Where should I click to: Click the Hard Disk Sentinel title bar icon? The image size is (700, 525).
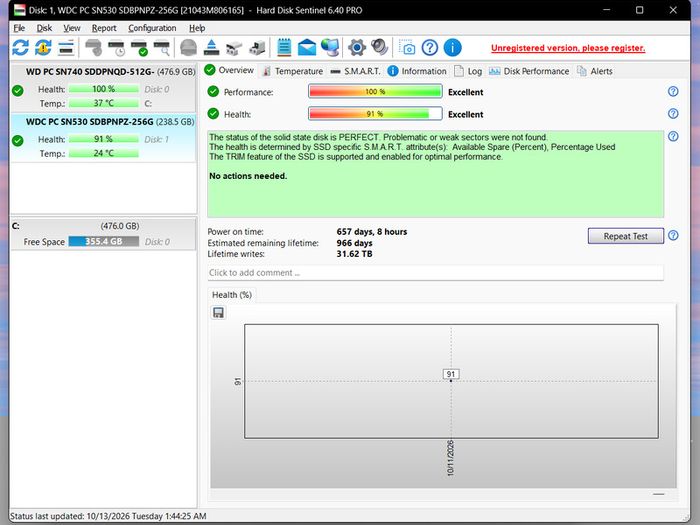click(x=20, y=10)
